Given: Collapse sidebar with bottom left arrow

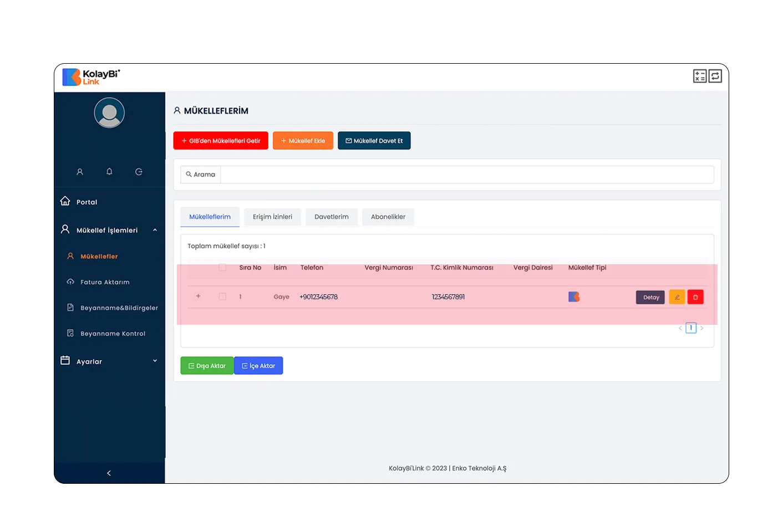Looking at the screenshot, I should pyautogui.click(x=109, y=473).
